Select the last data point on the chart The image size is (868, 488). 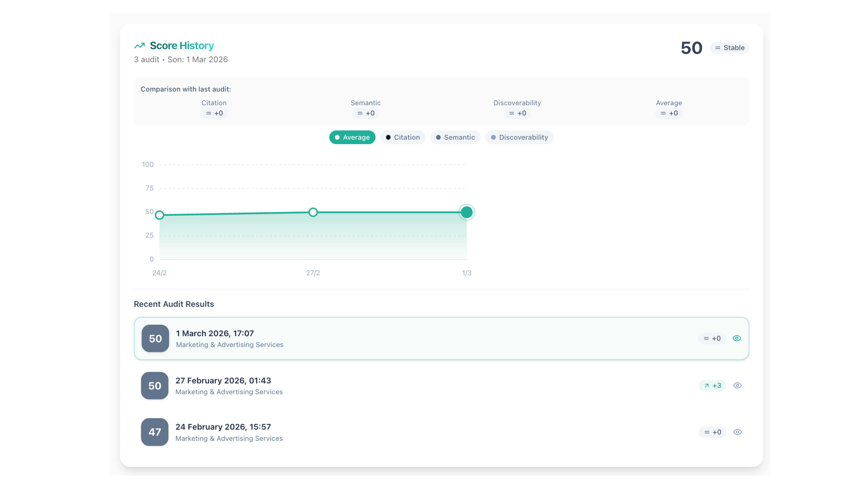pos(467,212)
